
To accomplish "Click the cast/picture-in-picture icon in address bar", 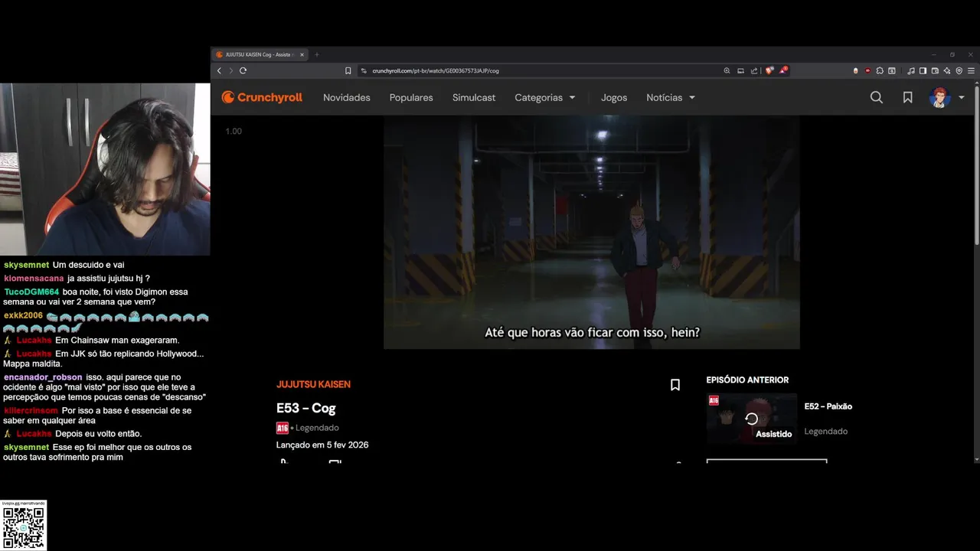I will pos(740,70).
